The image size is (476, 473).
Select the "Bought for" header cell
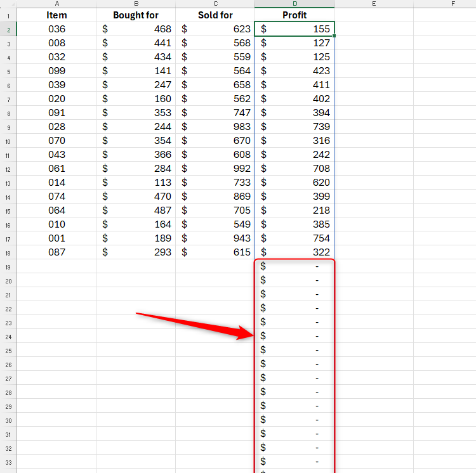[136, 15]
